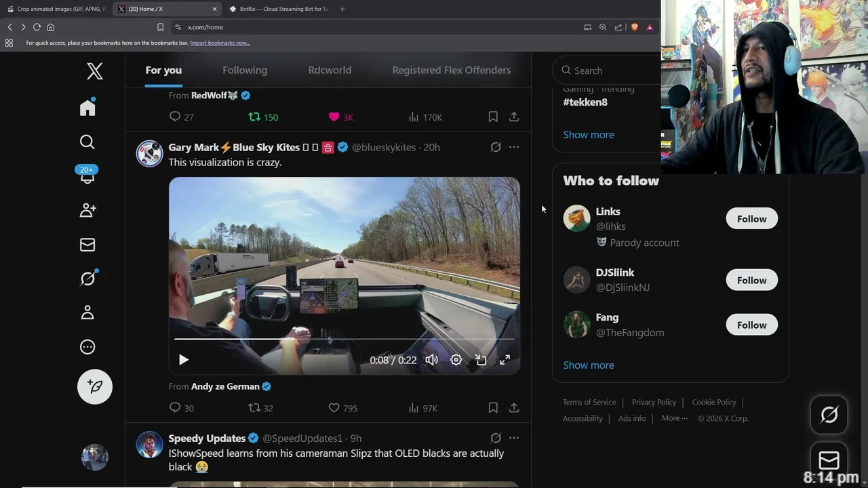Undo repost on post with 150 reposts
868x488 pixels.
pyautogui.click(x=263, y=117)
